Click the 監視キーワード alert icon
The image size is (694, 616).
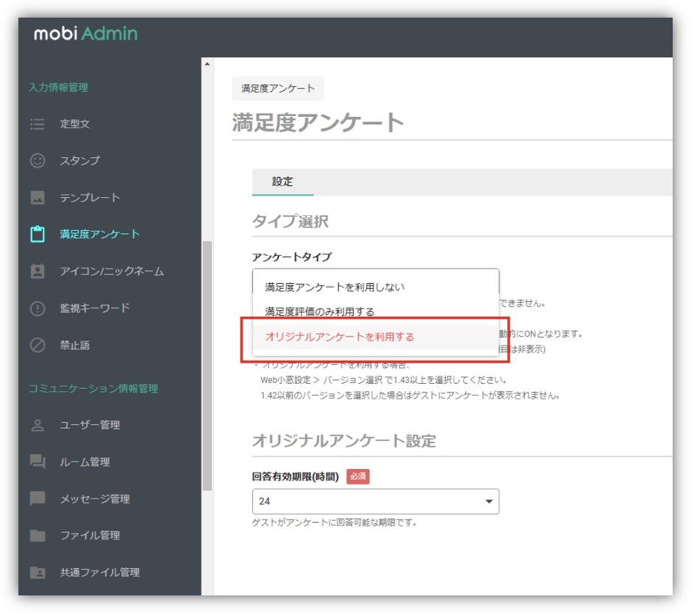37,308
